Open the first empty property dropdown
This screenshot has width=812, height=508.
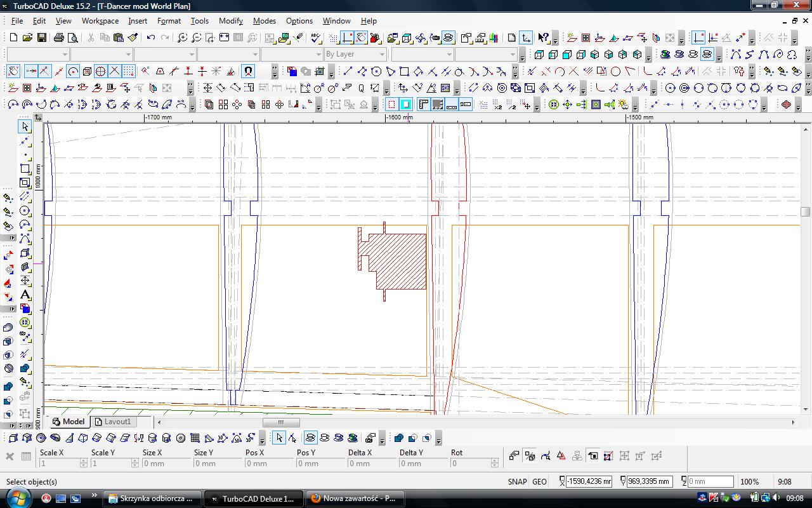click(65, 55)
